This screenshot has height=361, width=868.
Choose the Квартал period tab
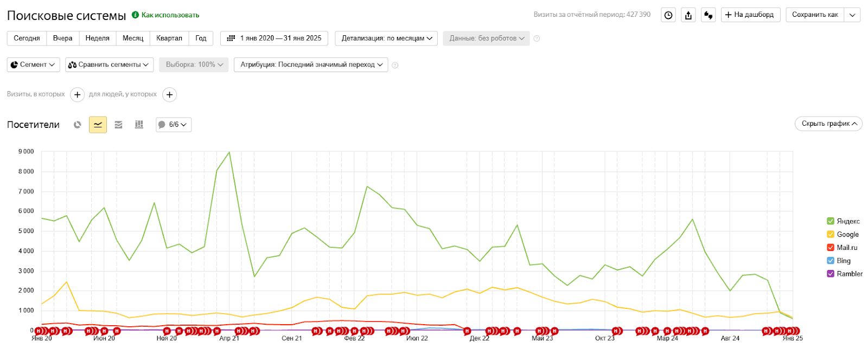169,38
